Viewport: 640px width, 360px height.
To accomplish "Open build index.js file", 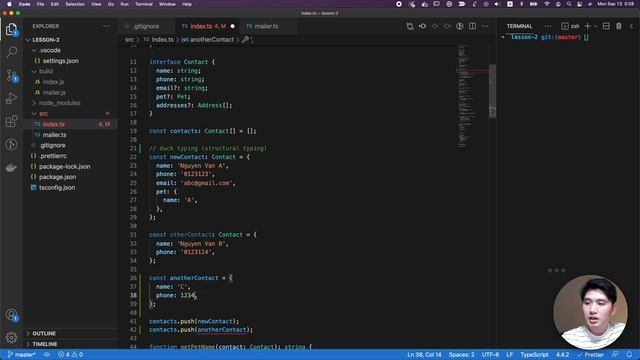I will pyautogui.click(x=53, y=82).
